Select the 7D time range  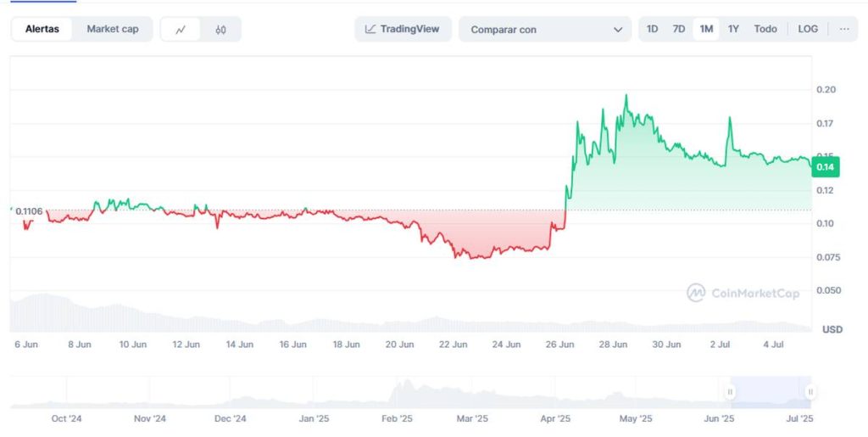click(679, 29)
